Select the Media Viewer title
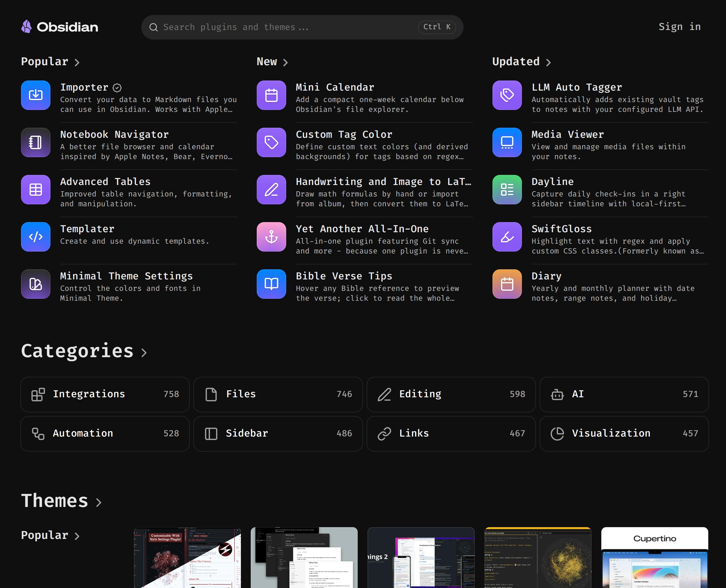This screenshot has height=588, width=726. click(567, 135)
